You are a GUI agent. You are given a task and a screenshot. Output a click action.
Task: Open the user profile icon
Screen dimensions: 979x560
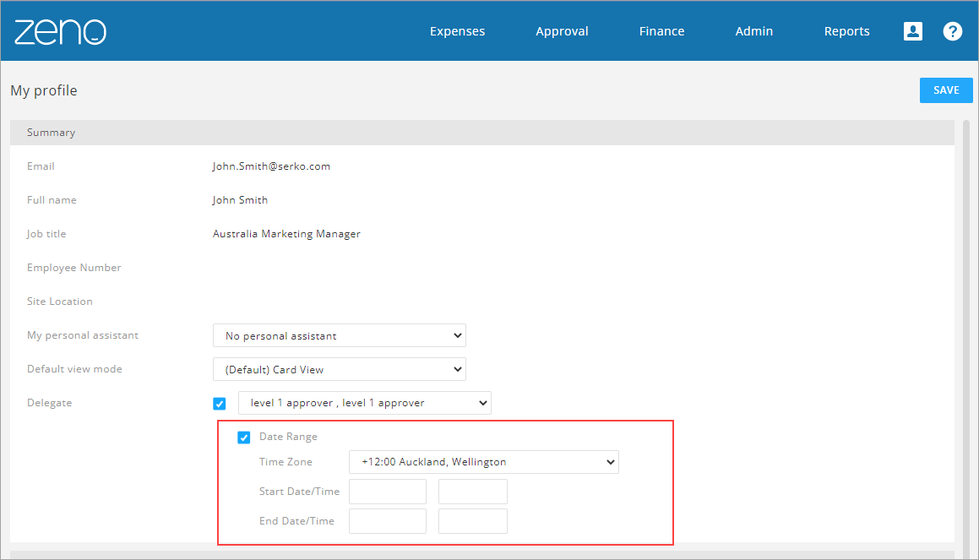(x=913, y=31)
